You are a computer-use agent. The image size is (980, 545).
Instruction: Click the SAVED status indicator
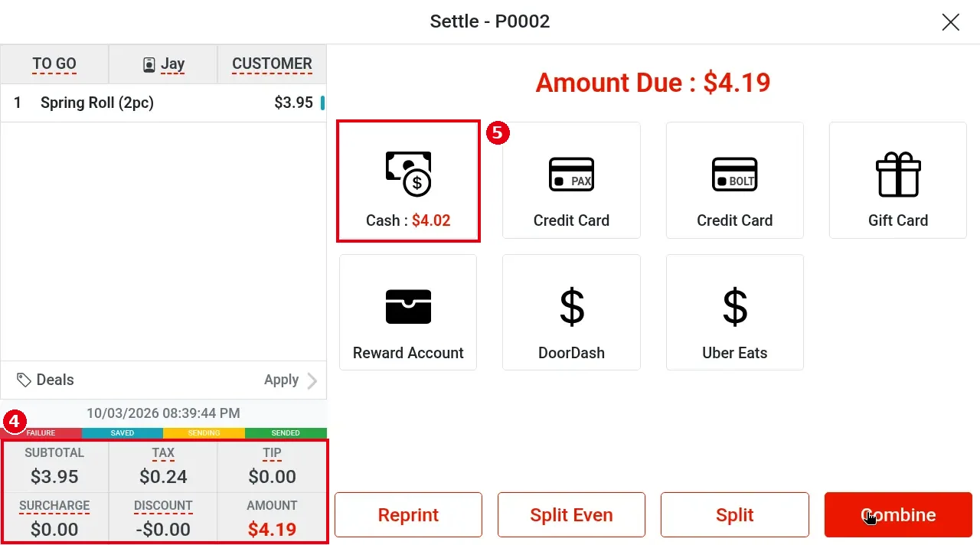[x=122, y=433]
